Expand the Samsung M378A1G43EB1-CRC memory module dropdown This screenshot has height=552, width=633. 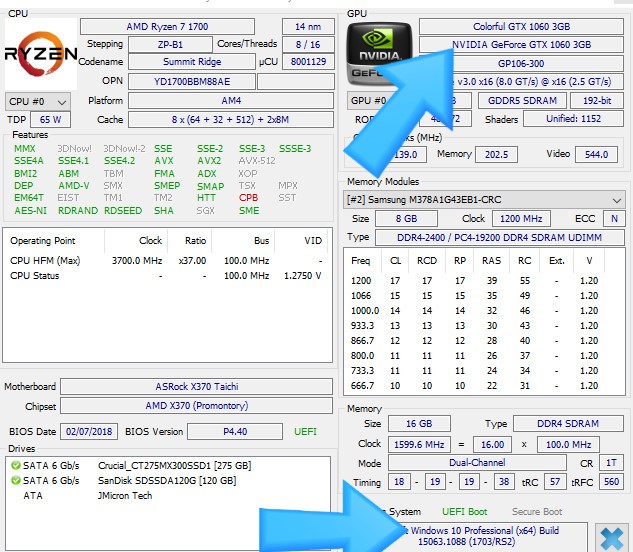coord(484,200)
